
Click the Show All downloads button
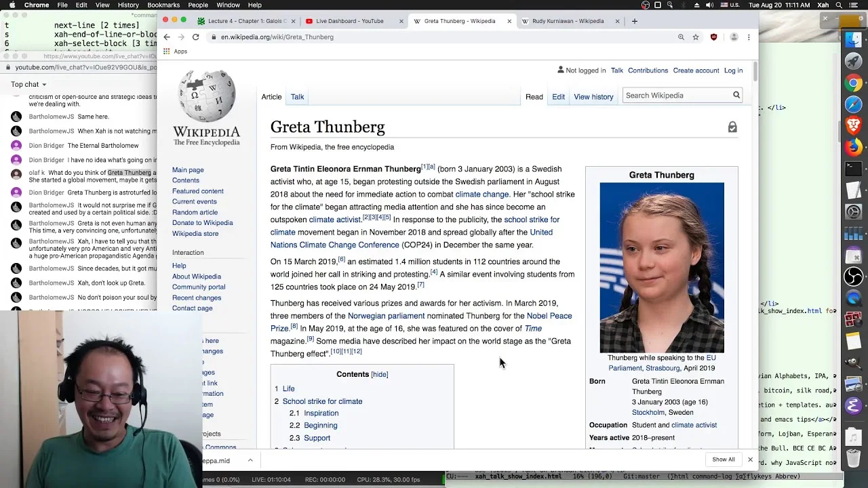724,460
